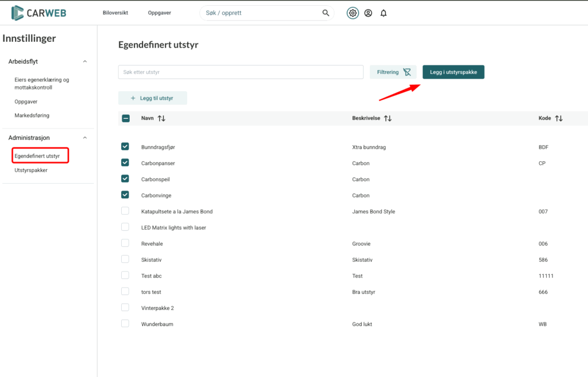
Task: Click the CARWEB logo
Action: pos(39,13)
